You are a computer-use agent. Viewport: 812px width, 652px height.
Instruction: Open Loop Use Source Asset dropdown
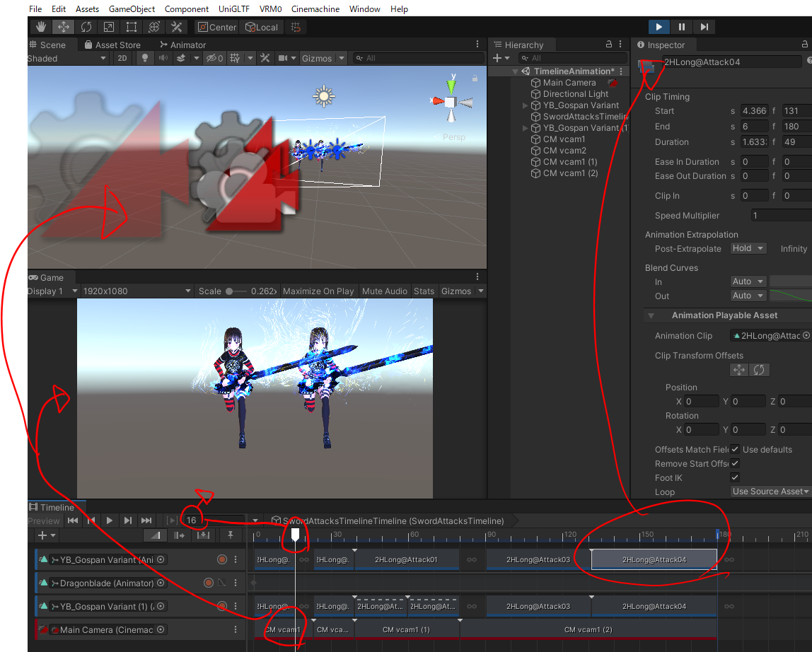(x=770, y=491)
